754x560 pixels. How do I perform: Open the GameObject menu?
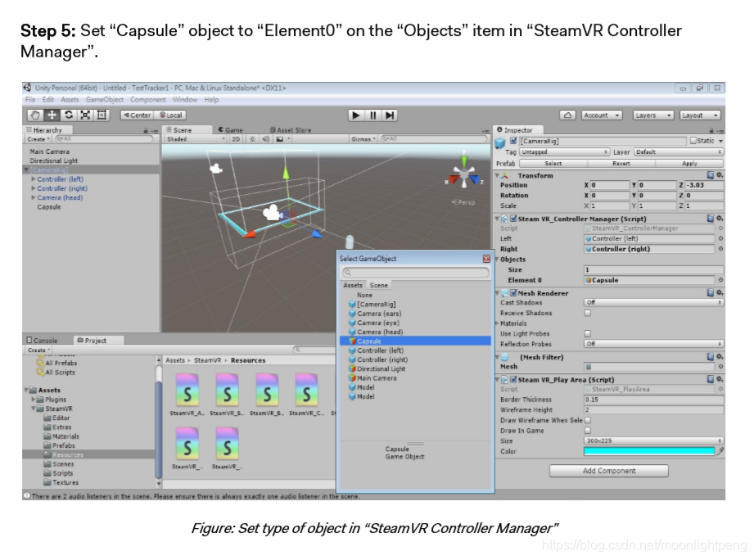click(104, 100)
